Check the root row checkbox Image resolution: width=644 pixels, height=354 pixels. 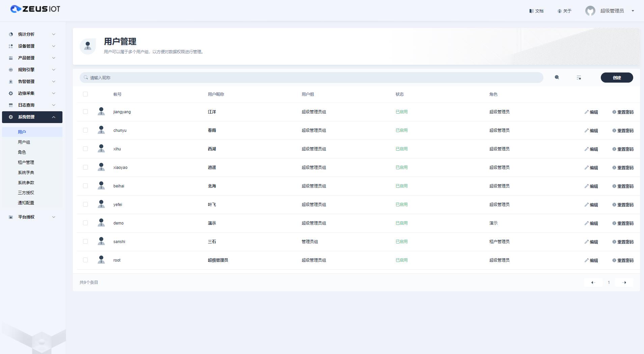(x=85, y=260)
